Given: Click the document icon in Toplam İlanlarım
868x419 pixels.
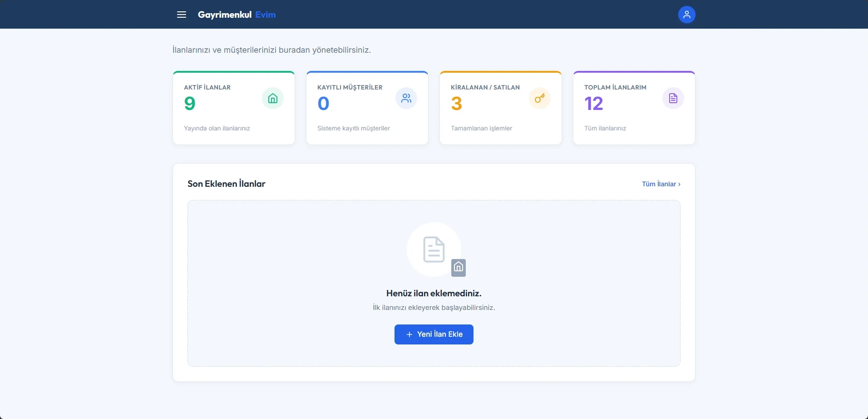Looking at the screenshot, I should pos(673,98).
